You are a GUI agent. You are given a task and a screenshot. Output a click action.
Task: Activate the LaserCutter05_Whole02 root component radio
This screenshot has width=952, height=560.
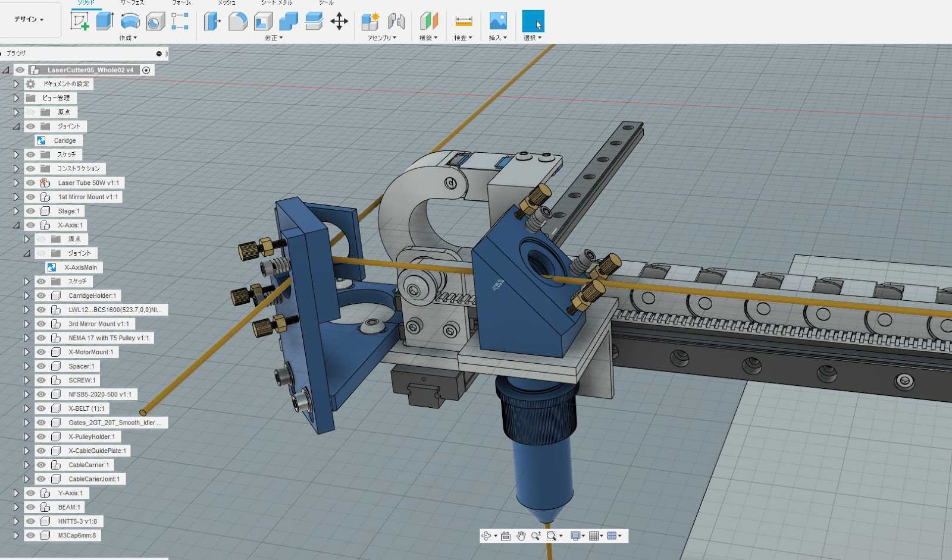(x=146, y=70)
